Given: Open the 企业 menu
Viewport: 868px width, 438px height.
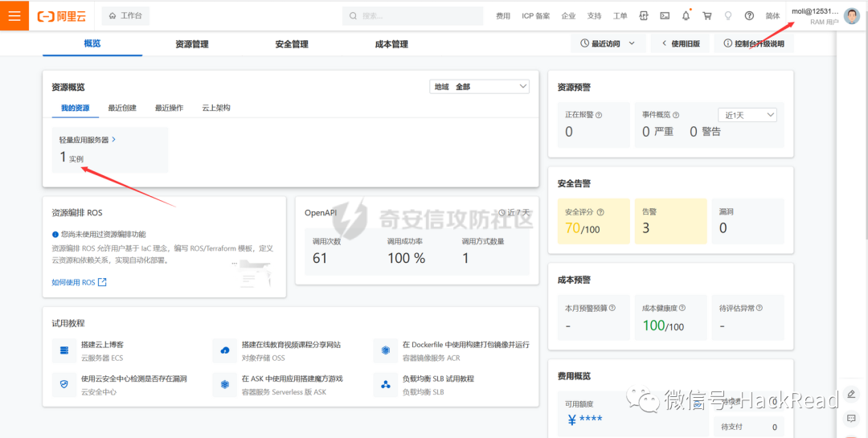Looking at the screenshot, I should (568, 16).
